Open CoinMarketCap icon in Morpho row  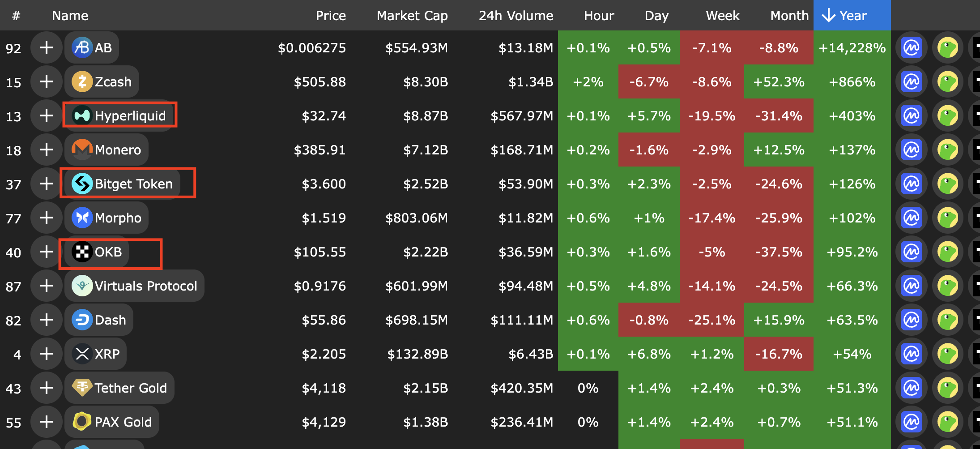tap(911, 218)
